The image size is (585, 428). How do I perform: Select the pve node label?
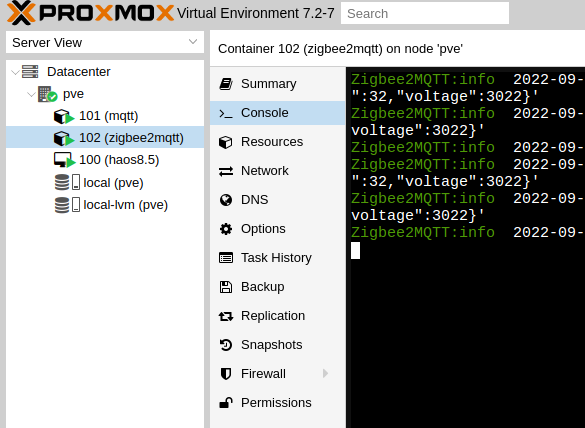73,94
